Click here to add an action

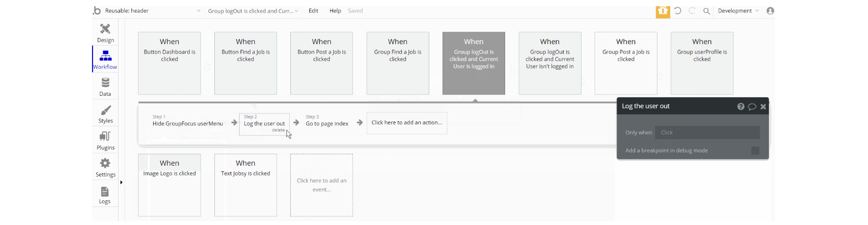point(406,123)
